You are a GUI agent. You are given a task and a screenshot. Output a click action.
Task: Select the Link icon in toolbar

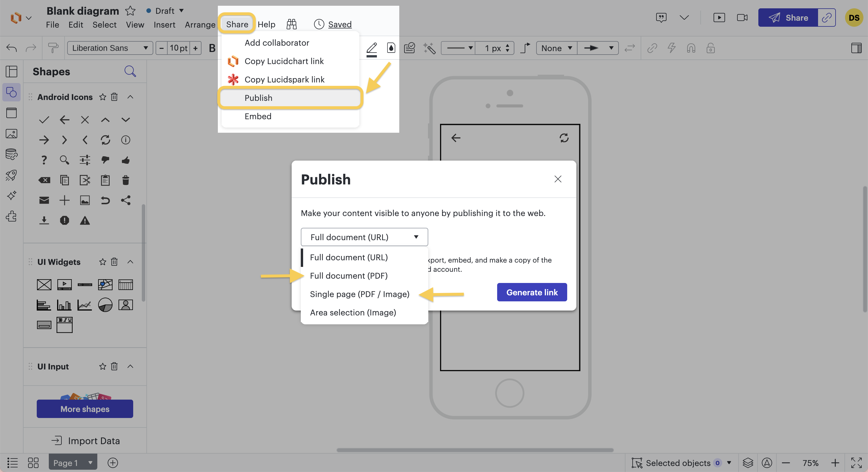(652, 48)
